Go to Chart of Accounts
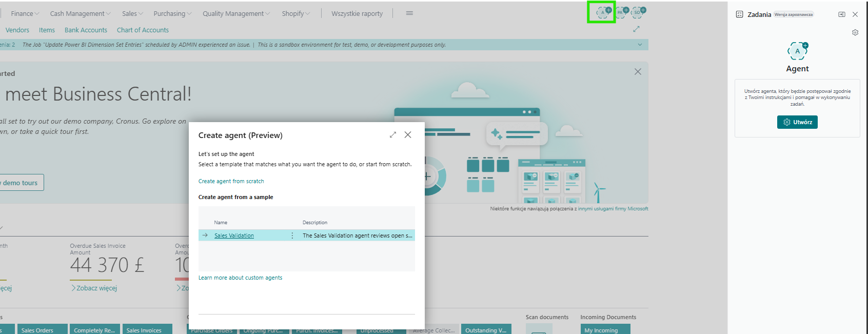The height and width of the screenshot is (334, 868). (143, 30)
